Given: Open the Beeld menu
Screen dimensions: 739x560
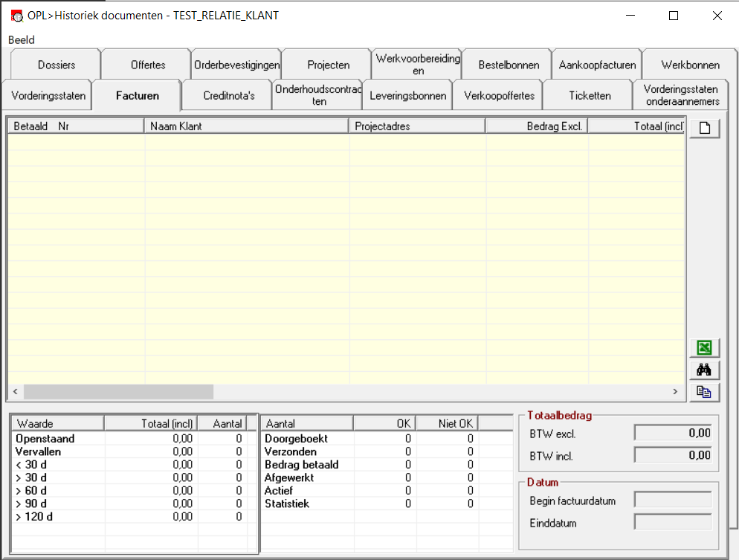Looking at the screenshot, I should (22, 40).
